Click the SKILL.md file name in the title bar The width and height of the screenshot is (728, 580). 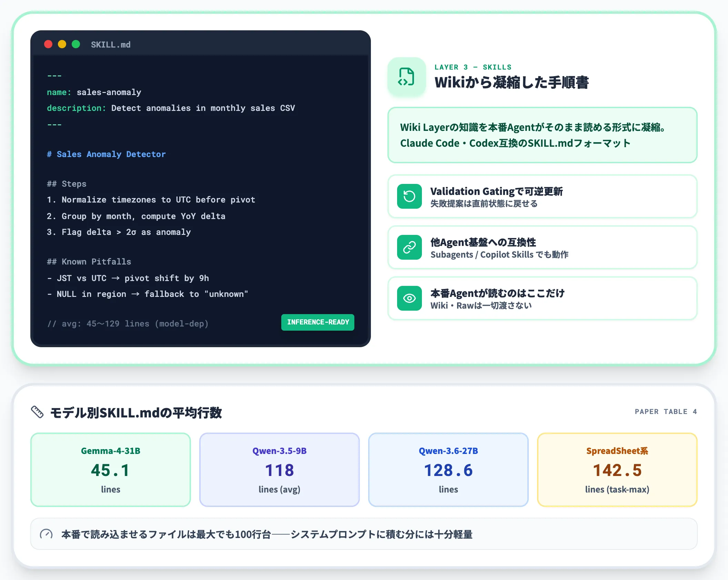click(x=111, y=45)
